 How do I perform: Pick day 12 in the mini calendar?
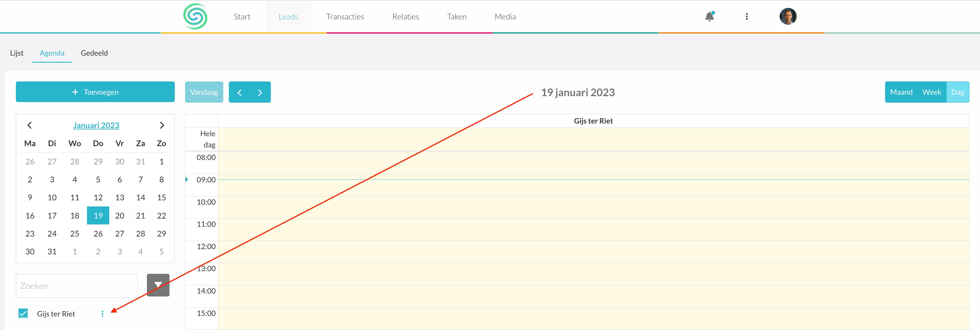click(98, 197)
